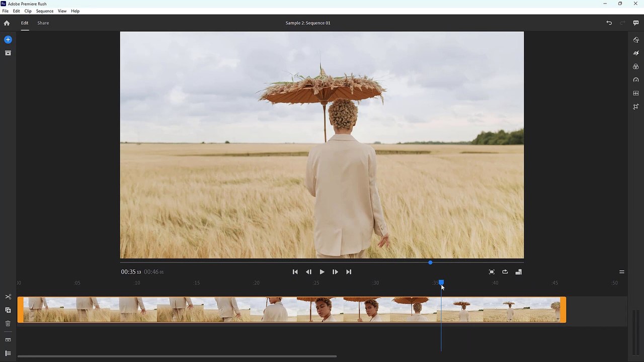This screenshot has width=644, height=362.
Task: Delete clip with the trash icon
Action: pyautogui.click(x=8, y=324)
